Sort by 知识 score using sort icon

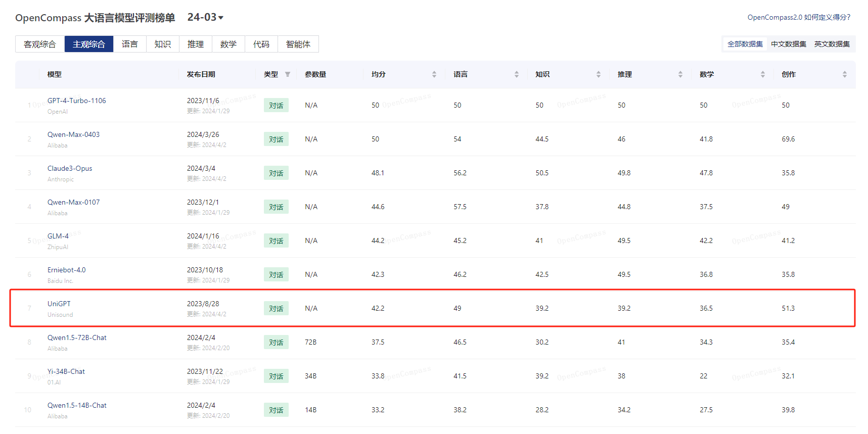pyautogui.click(x=598, y=74)
